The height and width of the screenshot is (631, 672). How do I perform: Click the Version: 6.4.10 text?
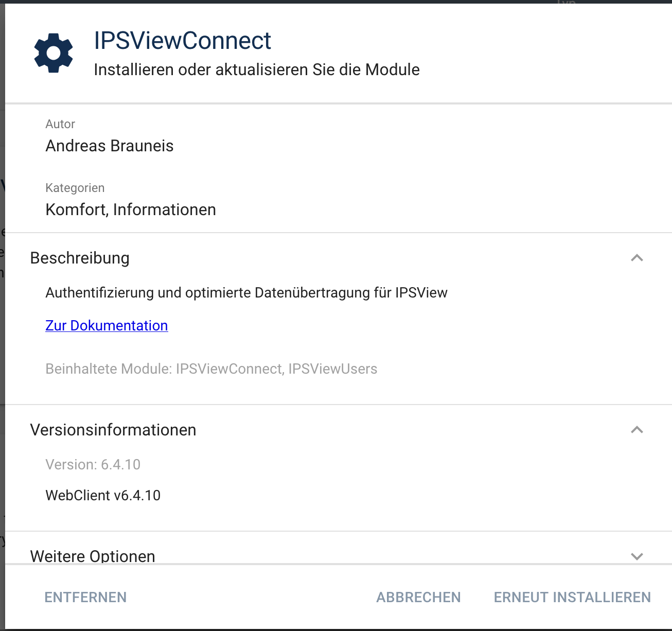[x=93, y=465]
